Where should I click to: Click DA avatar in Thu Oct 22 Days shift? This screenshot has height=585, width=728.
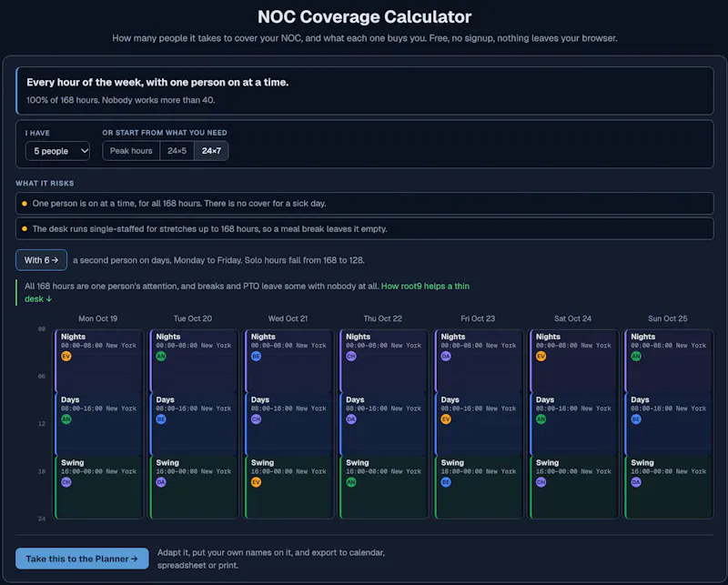[351, 419]
